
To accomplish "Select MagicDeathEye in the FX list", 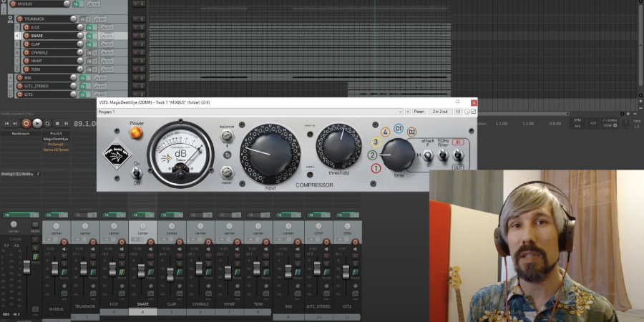I will [x=56, y=139].
